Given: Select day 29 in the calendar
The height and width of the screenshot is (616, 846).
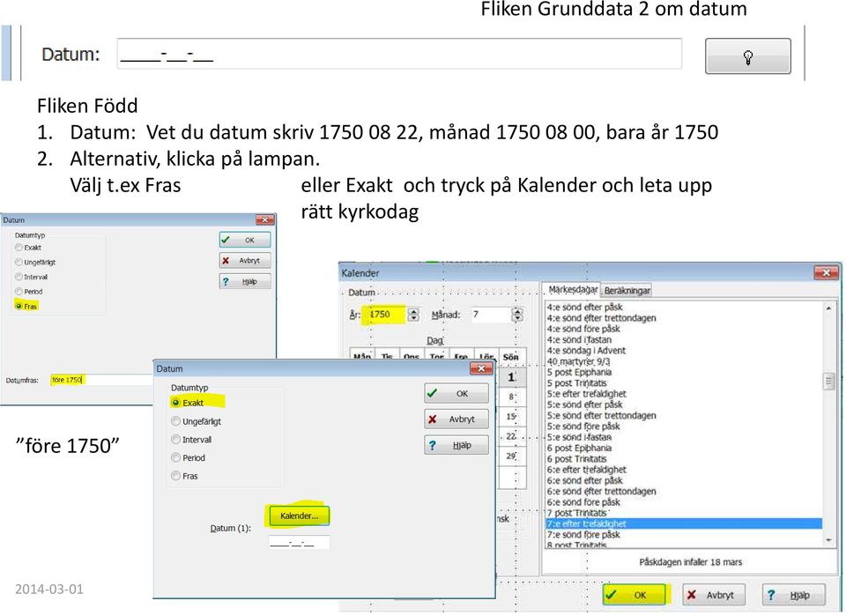Looking at the screenshot, I should coord(511,456).
